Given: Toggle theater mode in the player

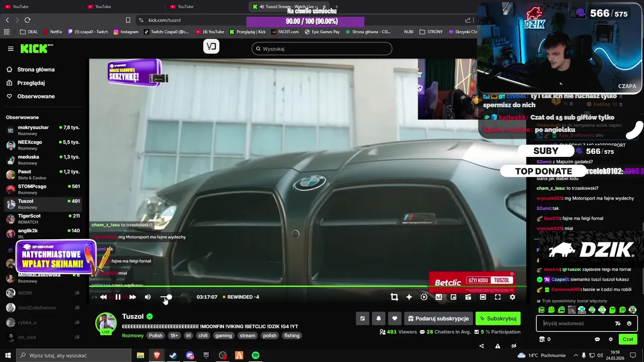Looking at the screenshot, I should coord(483,297).
